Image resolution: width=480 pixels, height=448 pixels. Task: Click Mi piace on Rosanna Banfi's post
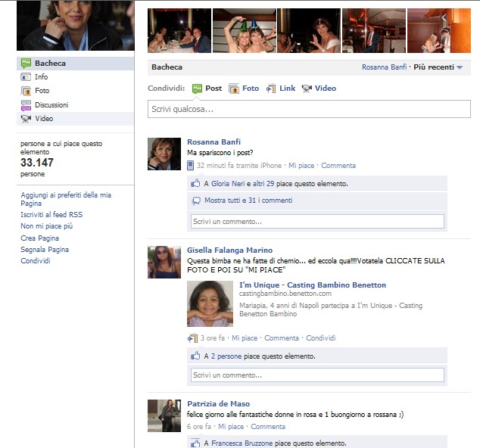[x=301, y=166]
